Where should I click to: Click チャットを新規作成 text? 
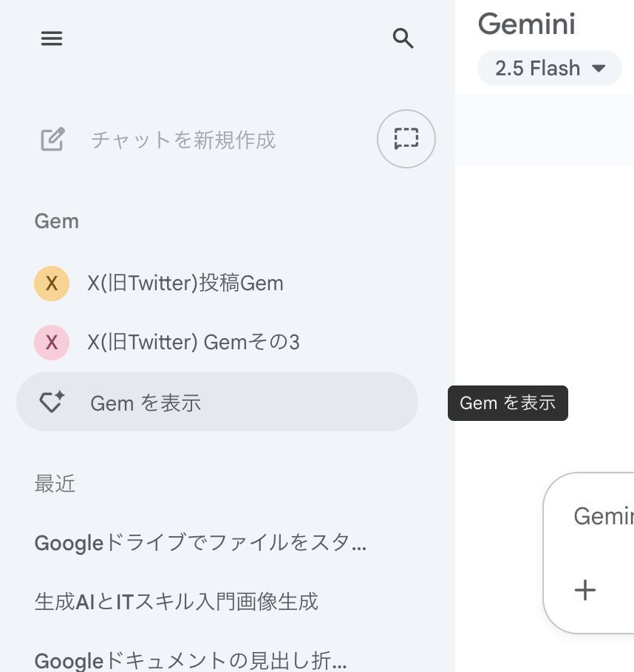[x=183, y=140]
